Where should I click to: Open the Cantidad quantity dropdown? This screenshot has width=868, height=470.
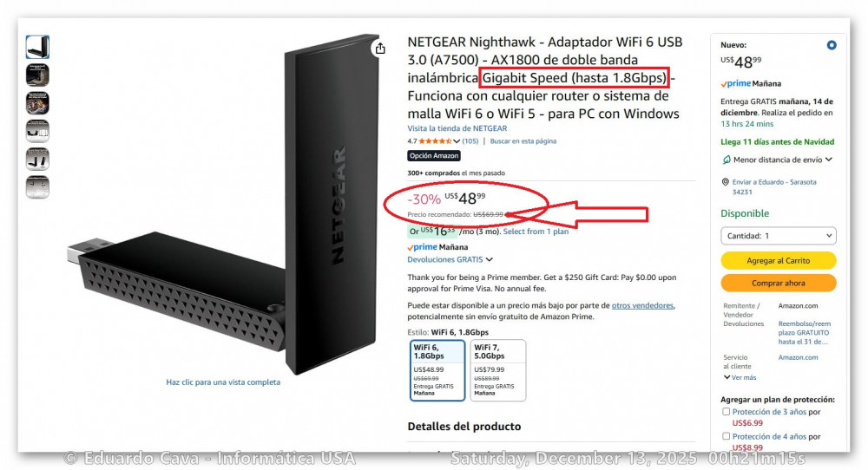click(779, 236)
